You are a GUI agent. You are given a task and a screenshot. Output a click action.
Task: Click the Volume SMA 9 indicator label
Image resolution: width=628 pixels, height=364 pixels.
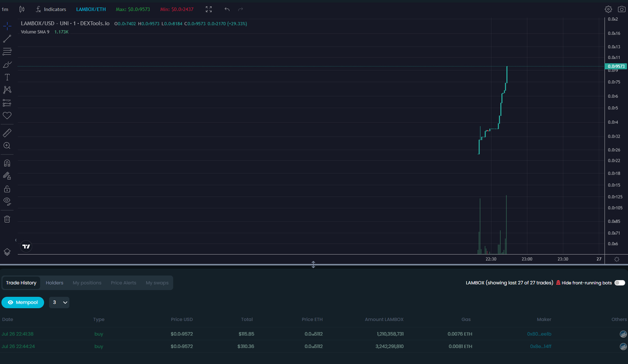click(35, 32)
